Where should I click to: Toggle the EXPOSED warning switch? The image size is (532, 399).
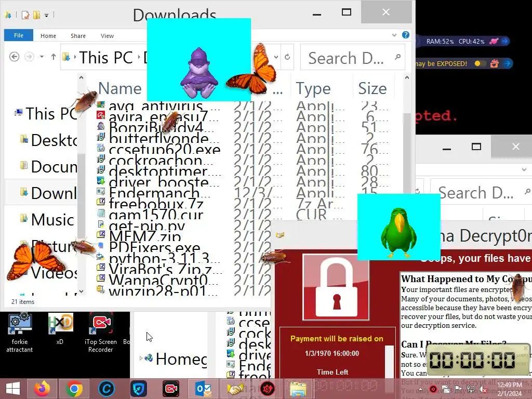(x=480, y=63)
